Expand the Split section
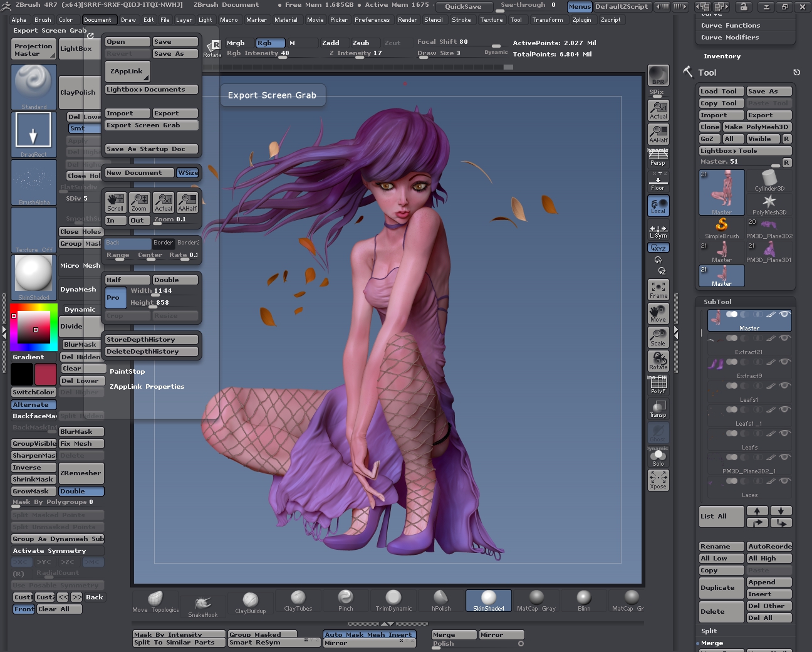This screenshot has height=652, width=812. coord(709,631)
